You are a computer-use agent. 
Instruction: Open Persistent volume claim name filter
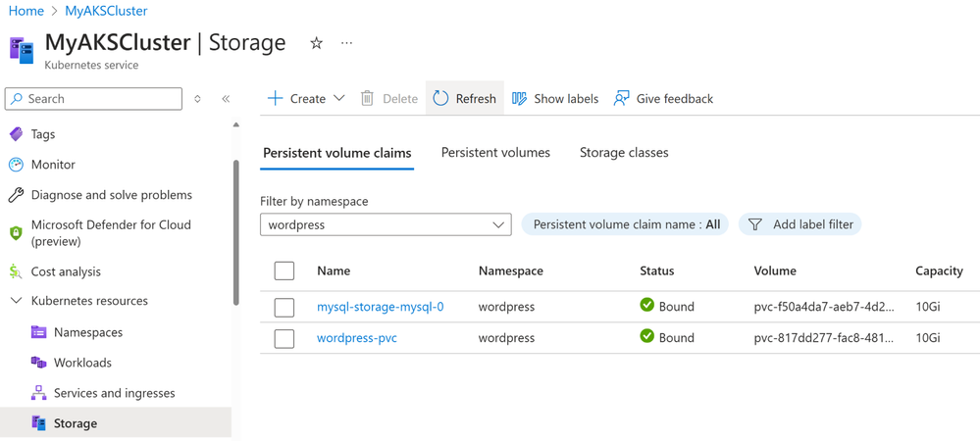(x=625, y=224)
